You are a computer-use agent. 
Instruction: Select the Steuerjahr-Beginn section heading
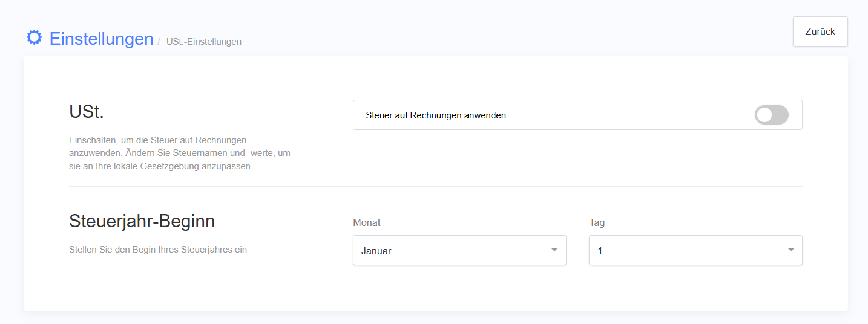(x=142, y=221)
